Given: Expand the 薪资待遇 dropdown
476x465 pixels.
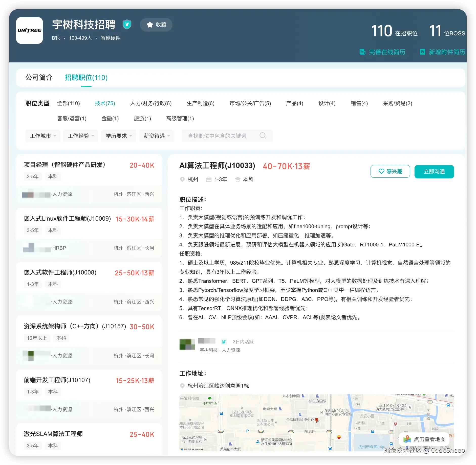Looking at the screenshot, I should [157, 136].
